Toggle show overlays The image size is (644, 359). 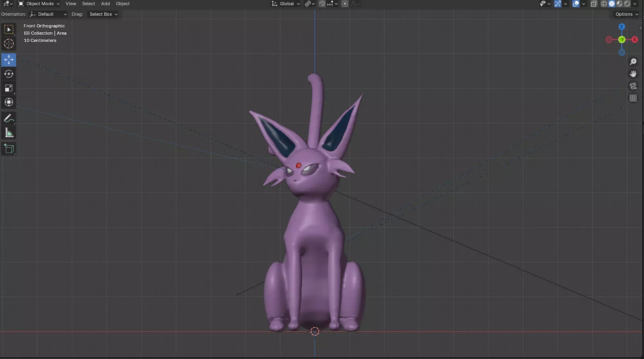point(576,4)
